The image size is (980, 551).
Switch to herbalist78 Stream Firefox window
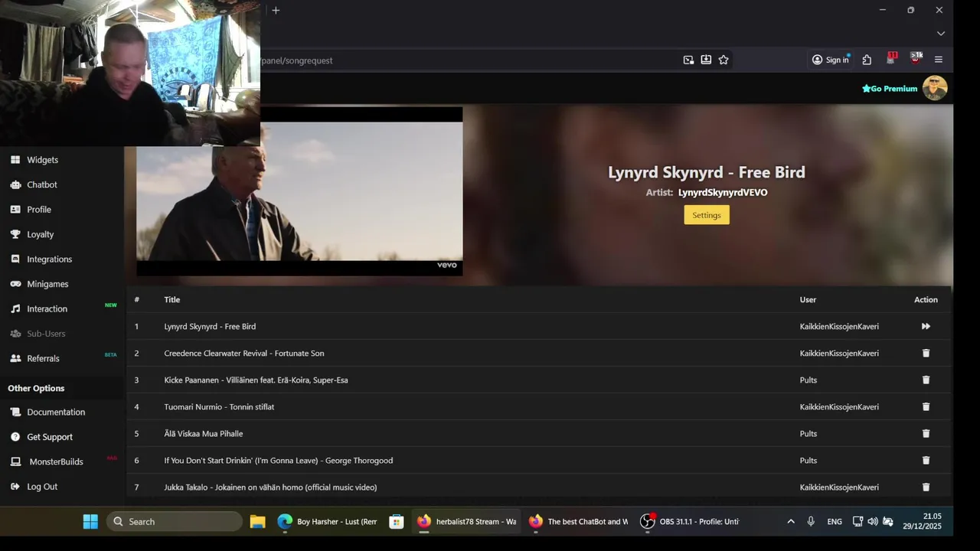466,521
